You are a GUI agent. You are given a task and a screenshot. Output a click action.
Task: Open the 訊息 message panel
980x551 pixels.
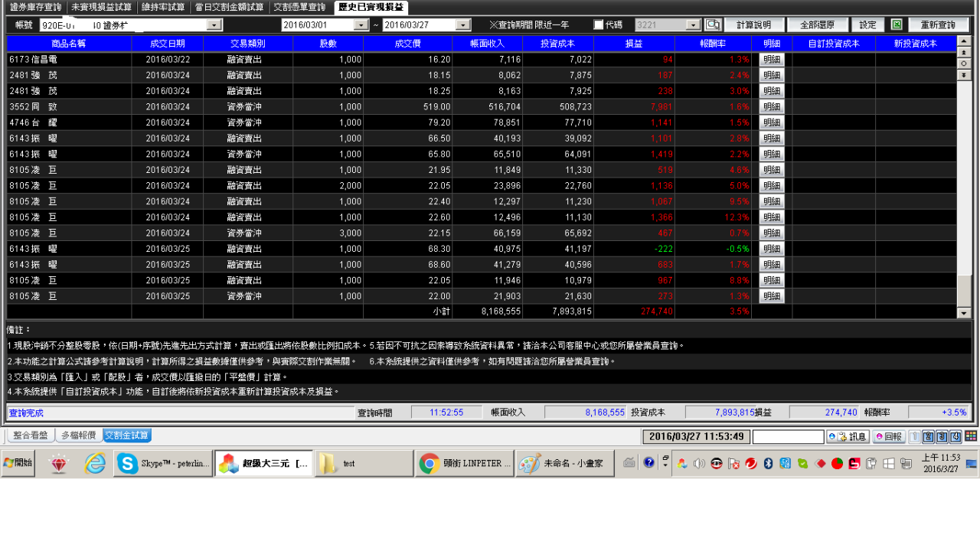coord(848,437)
